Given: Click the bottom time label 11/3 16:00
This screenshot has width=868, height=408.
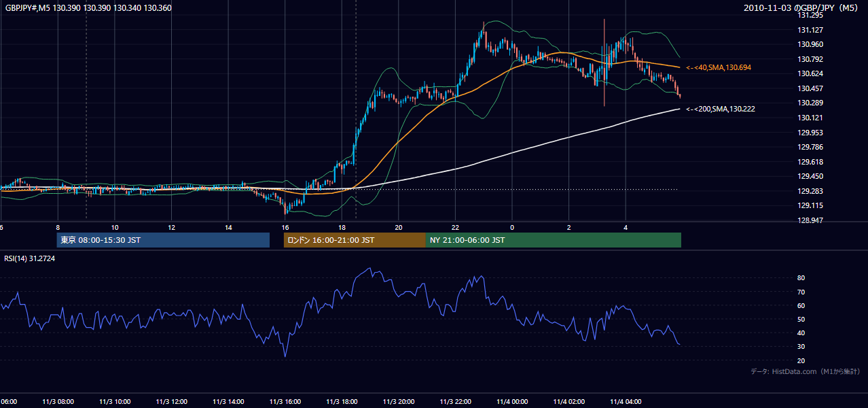Looking at the screenshot, I should tap(285, 401).
